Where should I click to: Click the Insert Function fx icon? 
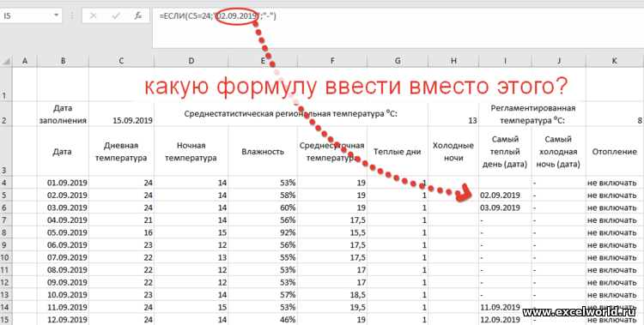138,16
